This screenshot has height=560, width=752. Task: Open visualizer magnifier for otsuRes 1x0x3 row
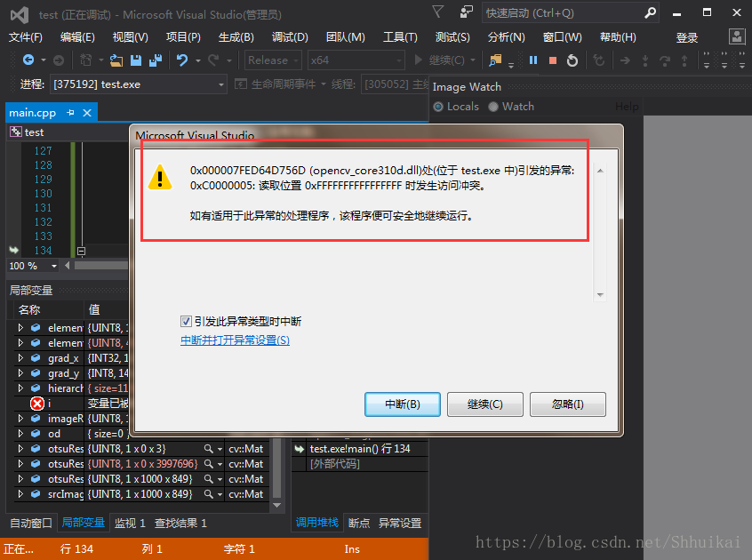pos(208,449)
